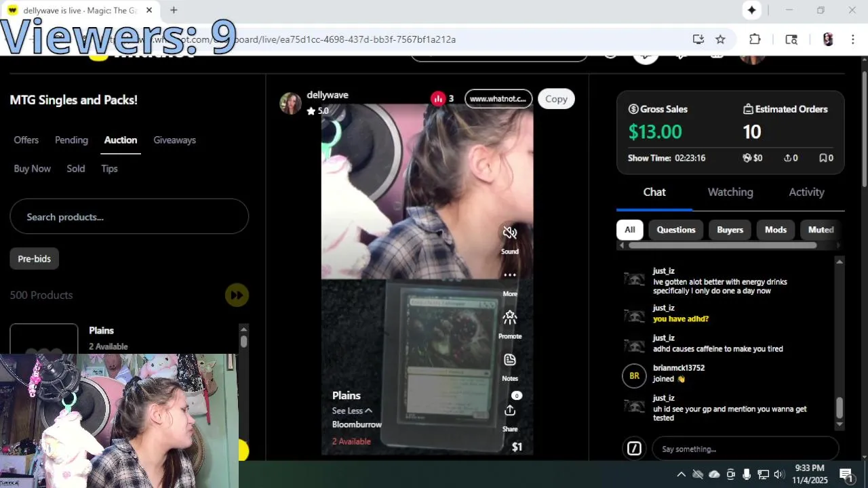Switch to the Offers tab
This screenshot has width=868, height=488.
26,140
